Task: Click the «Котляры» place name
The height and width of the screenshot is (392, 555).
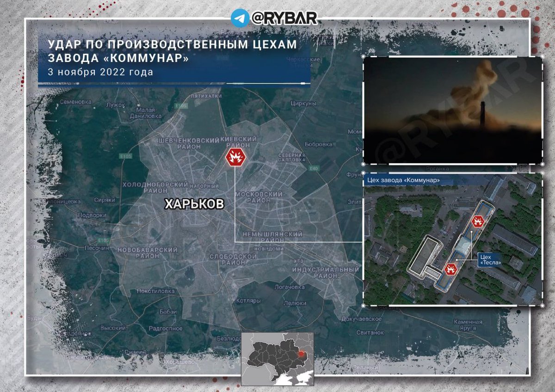Action: click(x=248, y=300)
